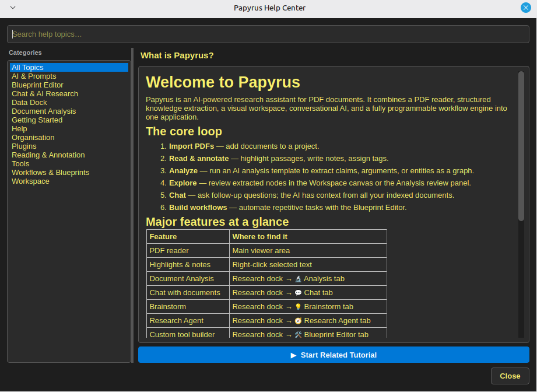
Task: Click the 'Categories' panel label
Action: 25,52
